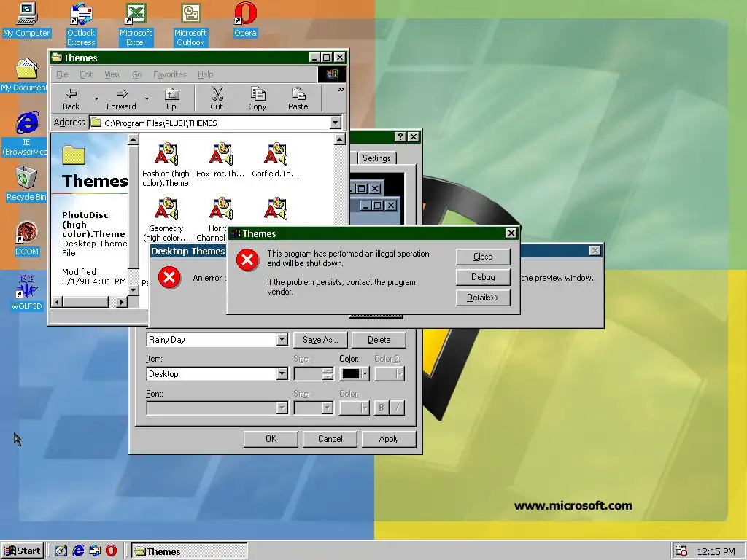Viewport: 747px width, 560px height.
Task: Open Microsoft Excel desktop shortcut
Action: click(x=136, y=25)
